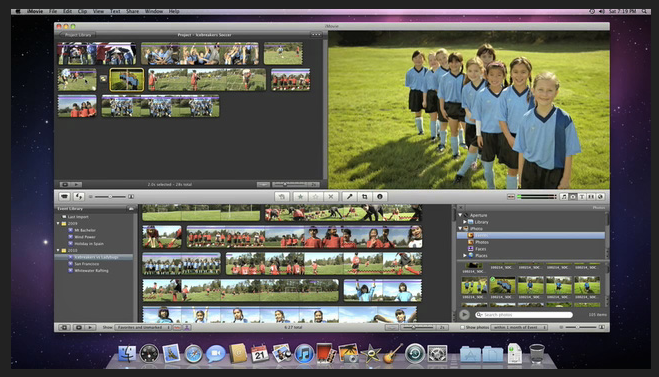659x377 pixels.
Task: Open the View menu
Action: 98,11
